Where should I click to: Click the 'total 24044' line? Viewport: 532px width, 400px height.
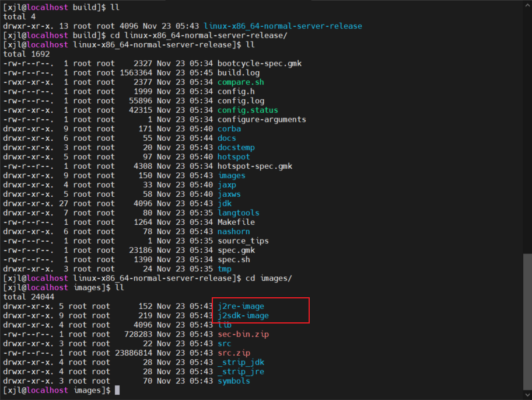(x=29, y=297)
